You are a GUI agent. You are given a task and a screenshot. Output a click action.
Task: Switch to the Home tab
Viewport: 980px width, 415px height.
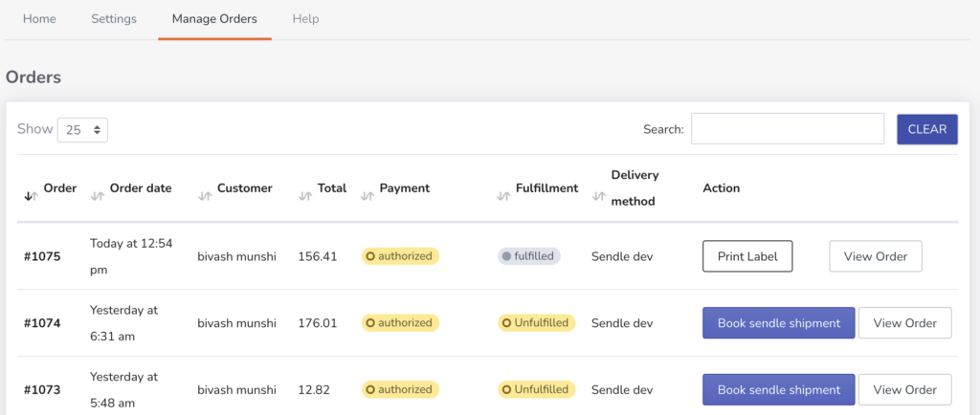coord(39,19)
